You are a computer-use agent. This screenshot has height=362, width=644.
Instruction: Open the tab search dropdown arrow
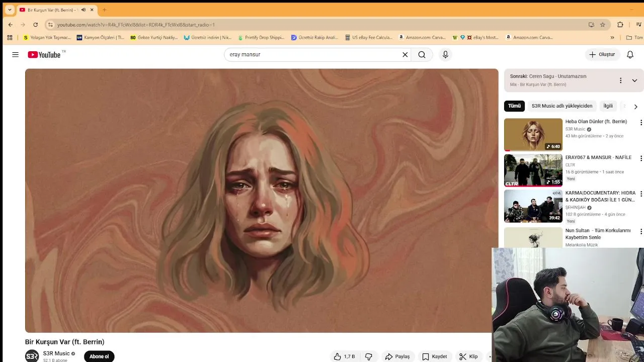coord(10,10)
